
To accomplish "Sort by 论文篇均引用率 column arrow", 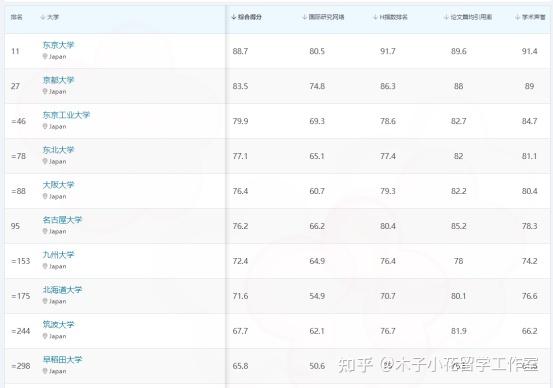I will [x=446, y=17].
